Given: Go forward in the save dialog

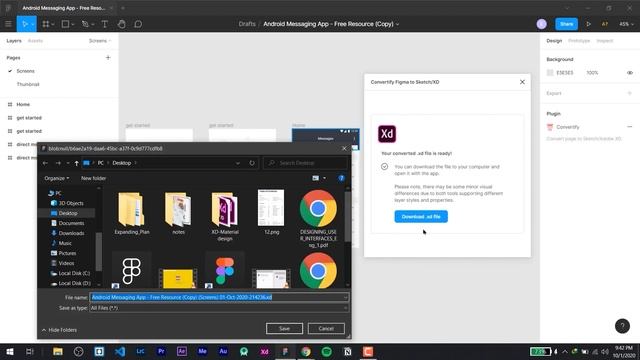Looking at the screenshot, I should click(58, 163).
